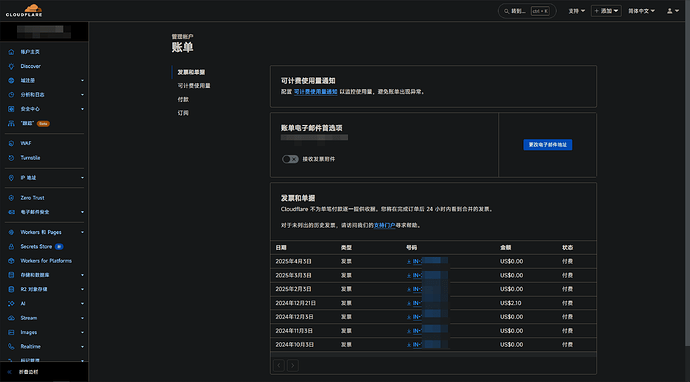Click the previous page arrow button
This screenshot has height=382, width=690.
tap(279, 365)
